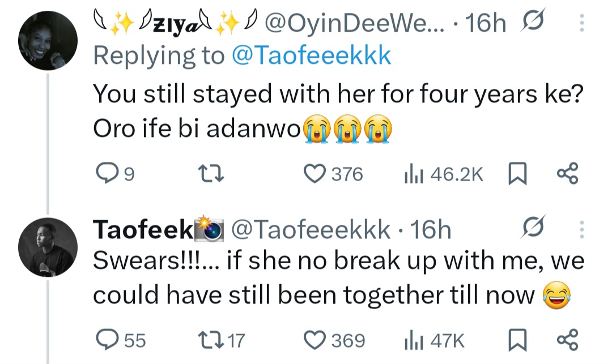Like Taofeek's tweet with 369 likes
This screenshot has width=612, height=364.
tap(314, 340)
